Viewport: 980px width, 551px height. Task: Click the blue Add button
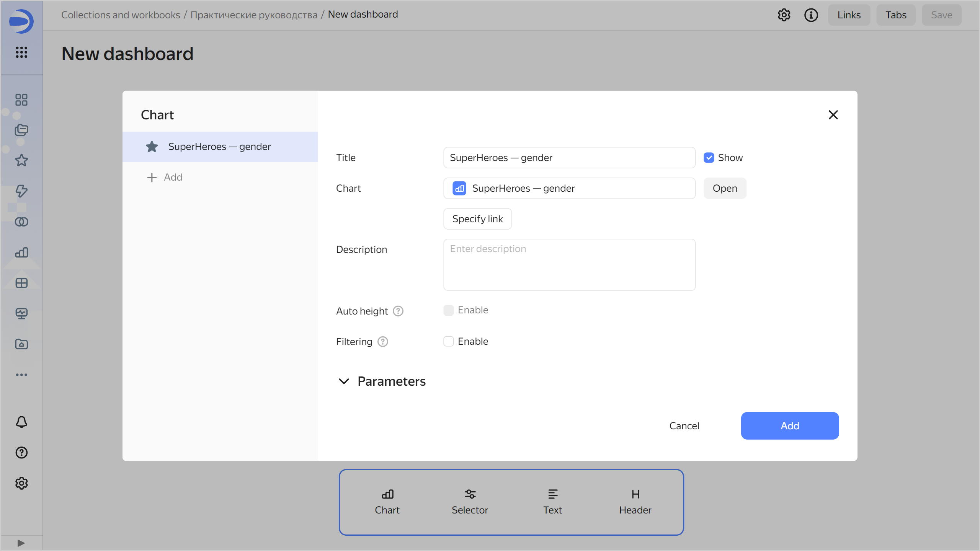[789, 425]
